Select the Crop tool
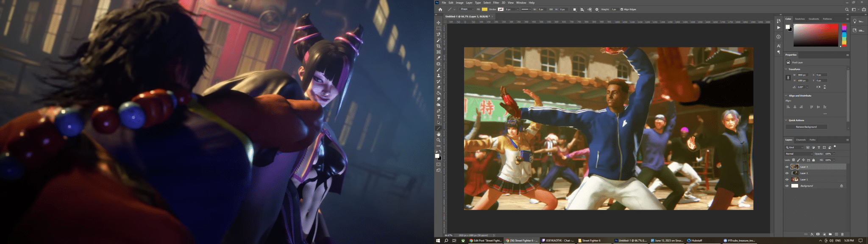 (x=439, y=46)
